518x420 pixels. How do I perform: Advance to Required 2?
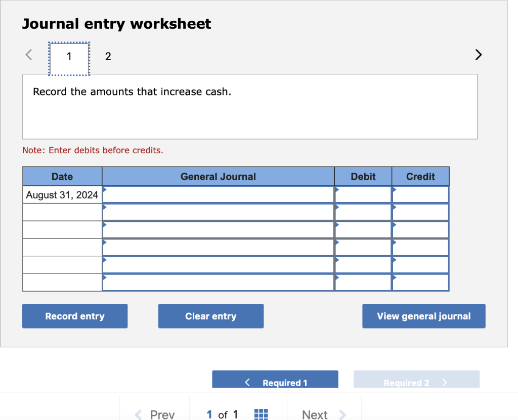(x=416, y=383)
